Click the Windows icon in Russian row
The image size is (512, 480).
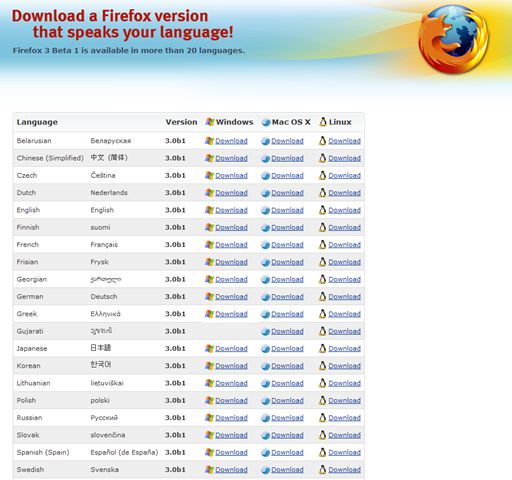coord(209,418)
